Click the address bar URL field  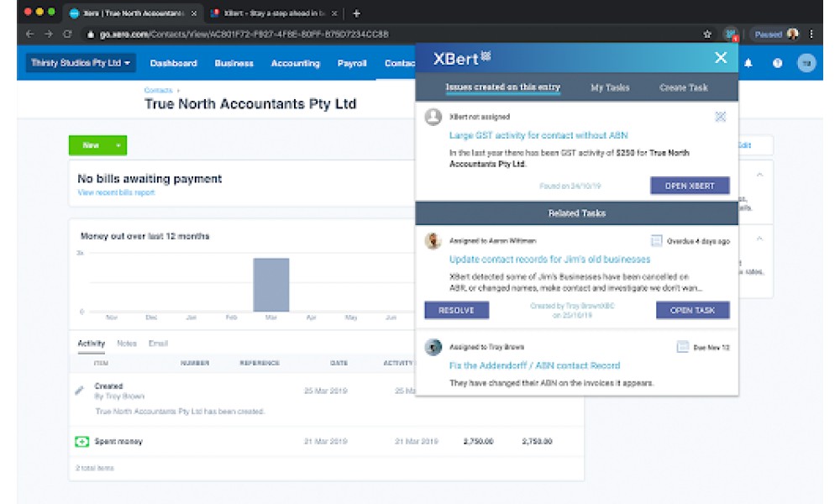coord(244,34)
